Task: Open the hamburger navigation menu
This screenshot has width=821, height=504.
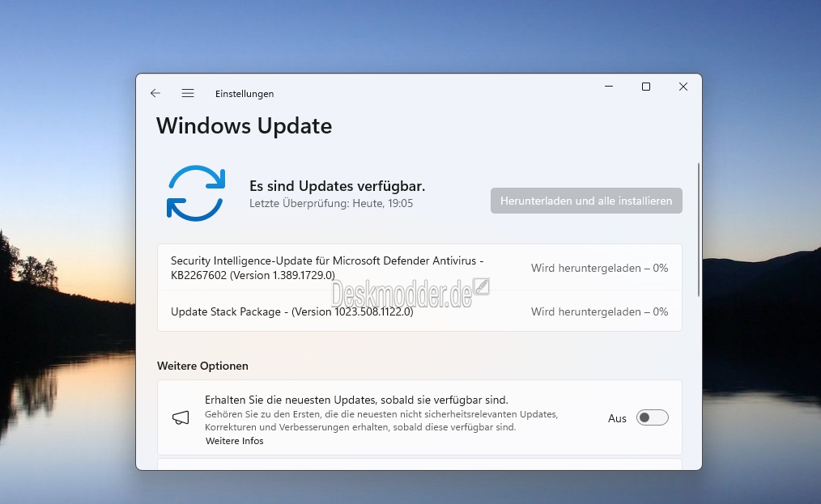Action: [188, 93]
